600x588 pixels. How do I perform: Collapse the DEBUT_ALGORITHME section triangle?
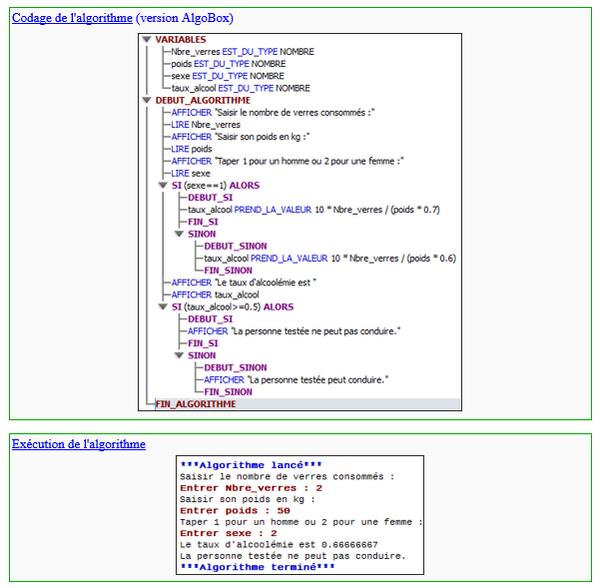pos(147,100)
